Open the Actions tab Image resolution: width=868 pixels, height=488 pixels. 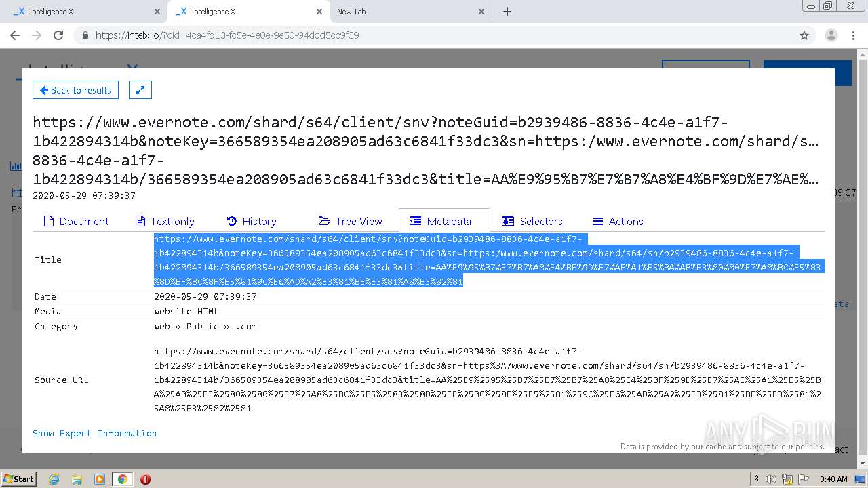coord(618,221)
